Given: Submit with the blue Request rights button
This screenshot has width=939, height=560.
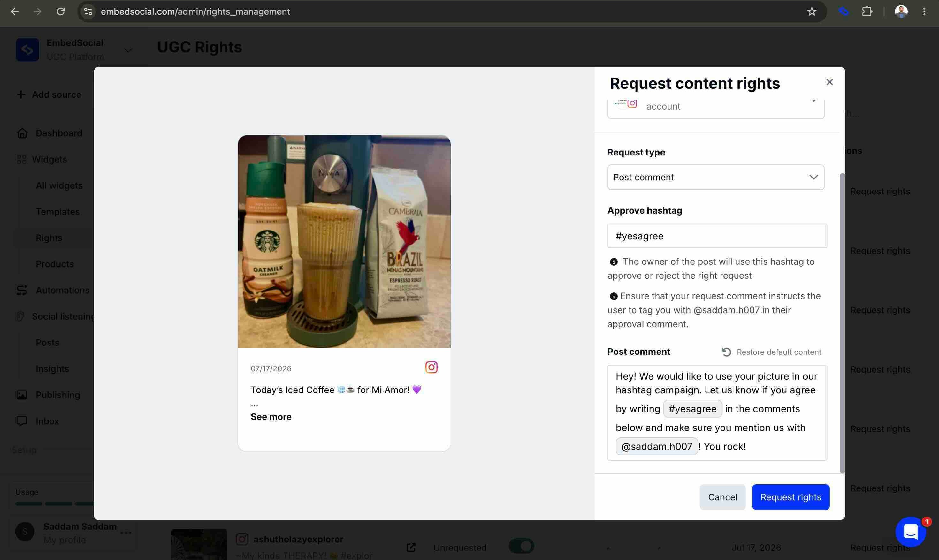Looking at the screenshot, I should [x=790, y=497].
